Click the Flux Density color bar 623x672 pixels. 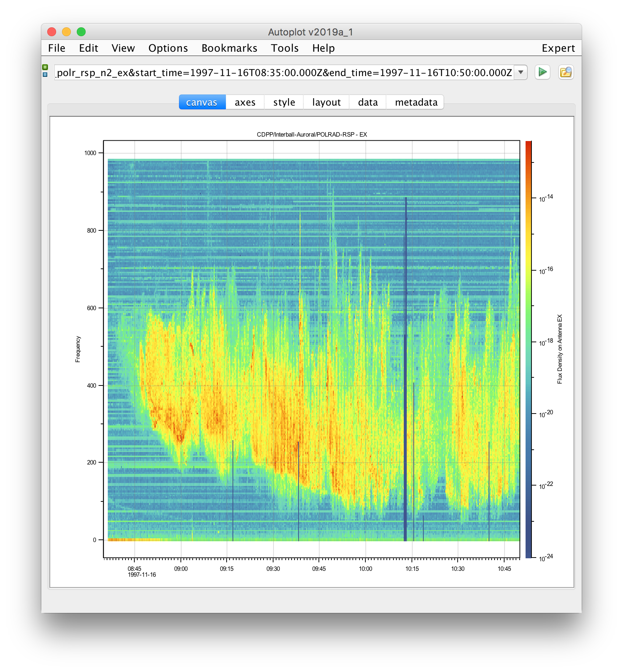click(x=529, y=349)
